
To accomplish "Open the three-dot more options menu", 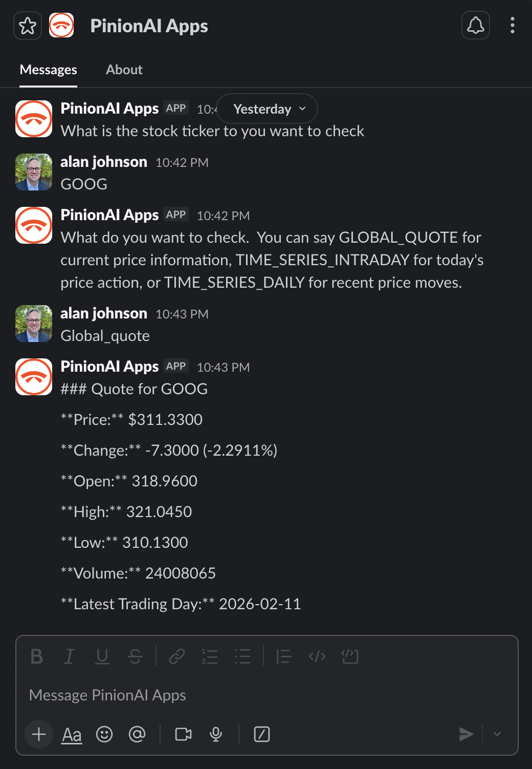I will point(512,26).
